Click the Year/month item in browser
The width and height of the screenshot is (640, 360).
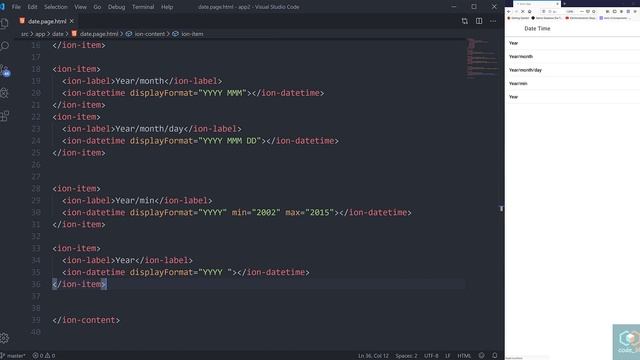point(572,56)
